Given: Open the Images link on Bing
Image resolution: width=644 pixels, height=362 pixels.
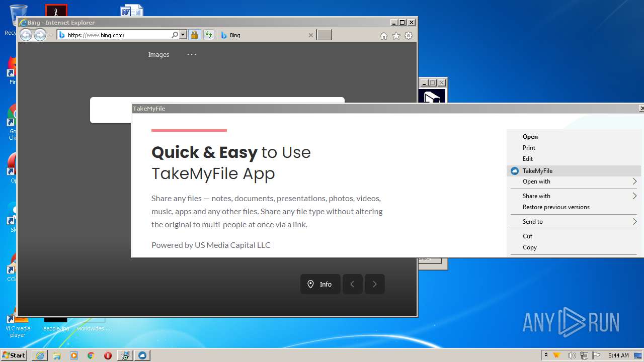Looking at the screenshot, I should click(158, 54).
